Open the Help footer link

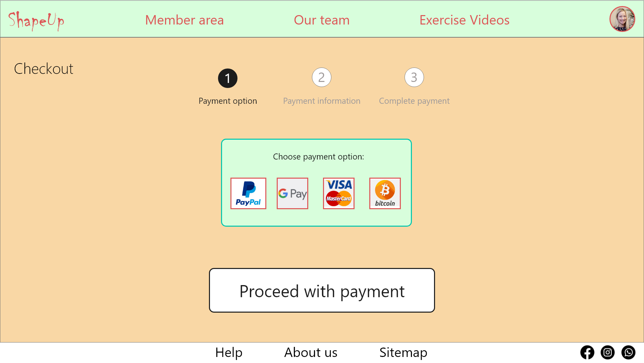(x=229, y=353)
